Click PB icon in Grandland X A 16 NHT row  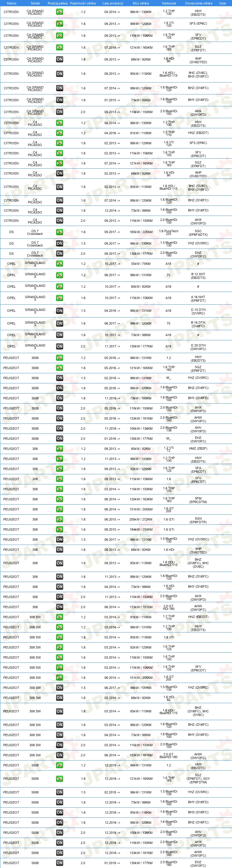(60, 298)
